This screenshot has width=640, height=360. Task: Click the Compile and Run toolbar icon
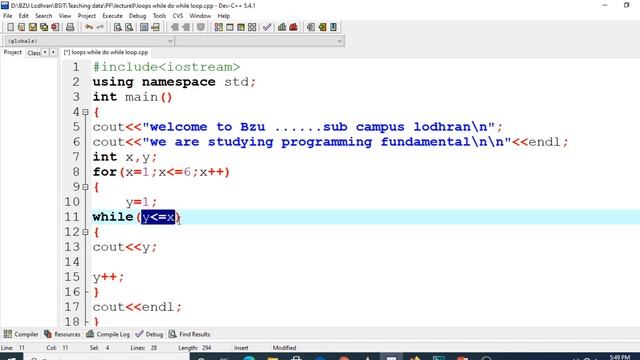pyautogui.click(x=241, y=27)
